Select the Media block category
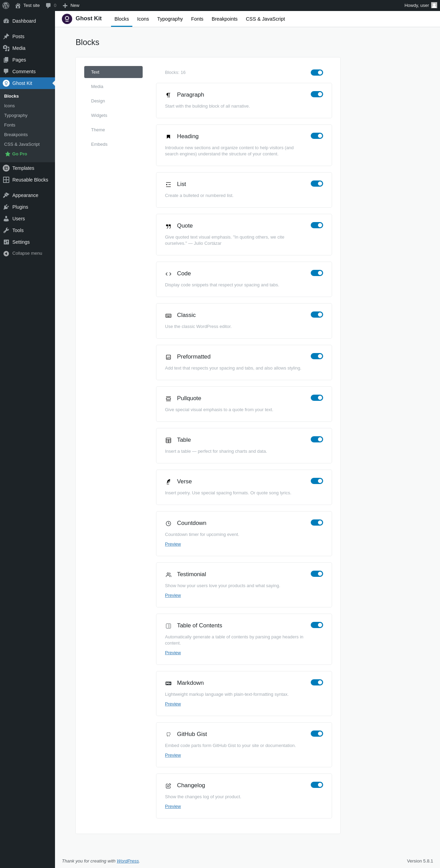Screen dimensions: 440x868 [x=113, y=87]
